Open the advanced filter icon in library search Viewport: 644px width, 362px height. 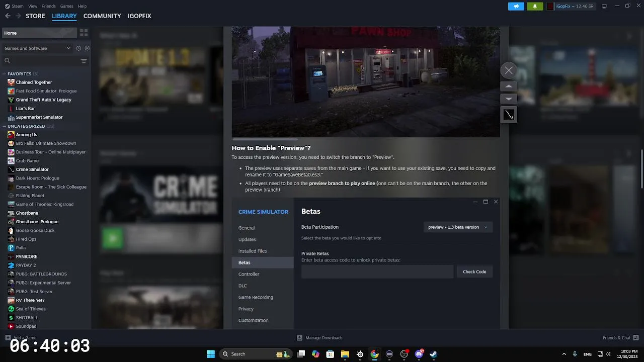pyautogui.click(x=84, y=61)
